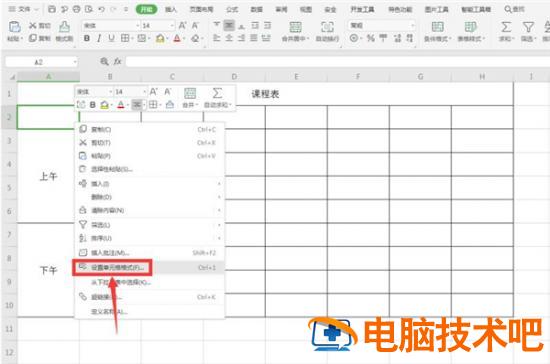Image resolution: width=550 pixels, height=364 pixels.
Task: Click the Filter (筛选) funnel button
Action: pyautogui.click(x=528, y=31)
